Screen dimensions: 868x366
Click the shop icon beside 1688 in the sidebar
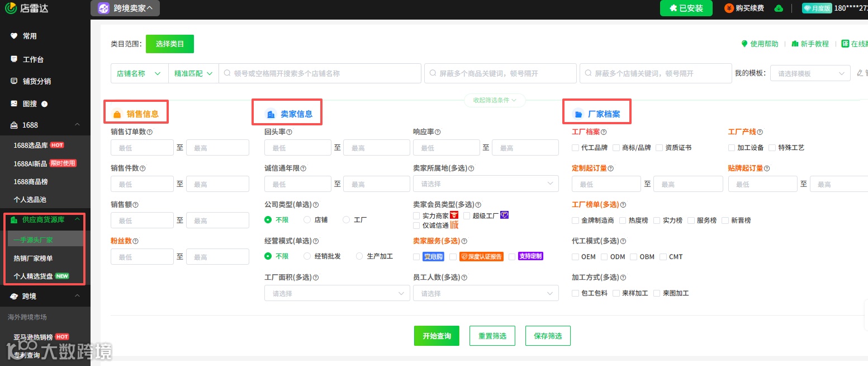click(x=14, y=125)
